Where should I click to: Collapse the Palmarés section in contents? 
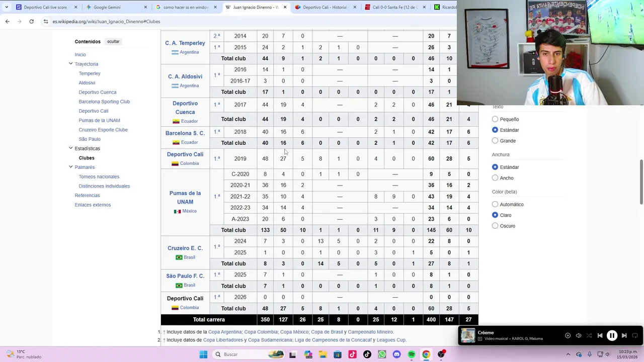tap(71, 167)
